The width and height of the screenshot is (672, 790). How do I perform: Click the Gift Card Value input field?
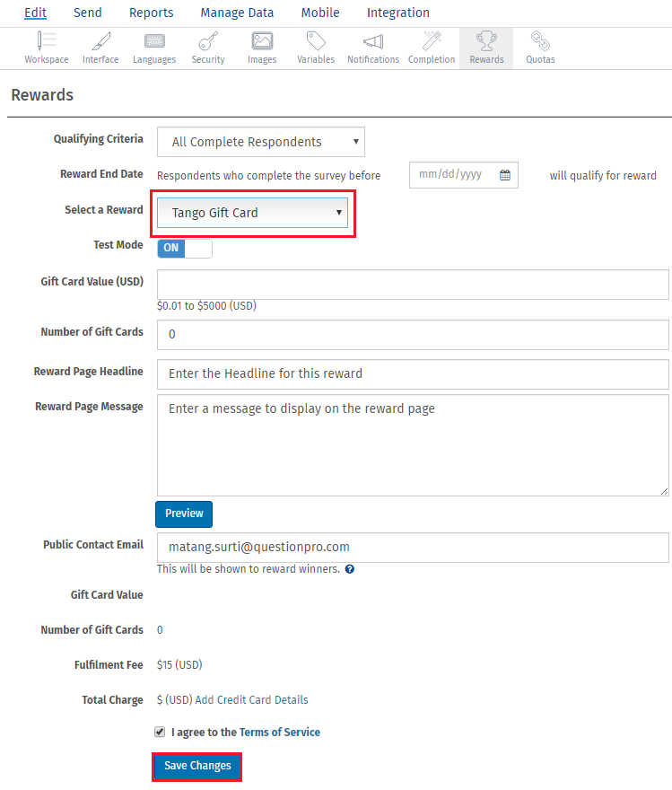(413, 284)
